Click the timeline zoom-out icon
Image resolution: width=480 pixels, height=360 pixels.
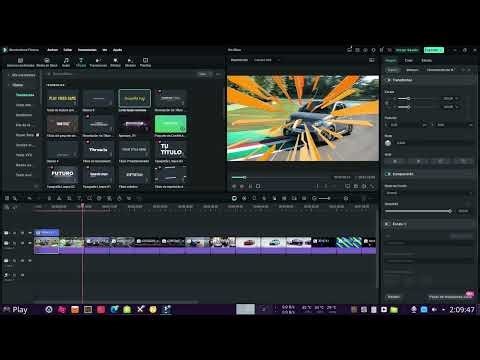coord(314,198)
